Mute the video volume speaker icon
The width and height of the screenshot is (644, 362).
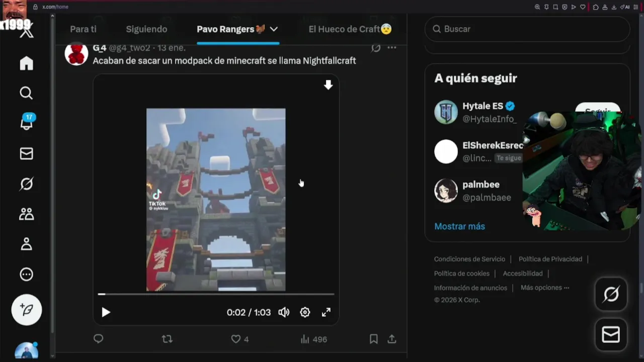tap(284, 312)
